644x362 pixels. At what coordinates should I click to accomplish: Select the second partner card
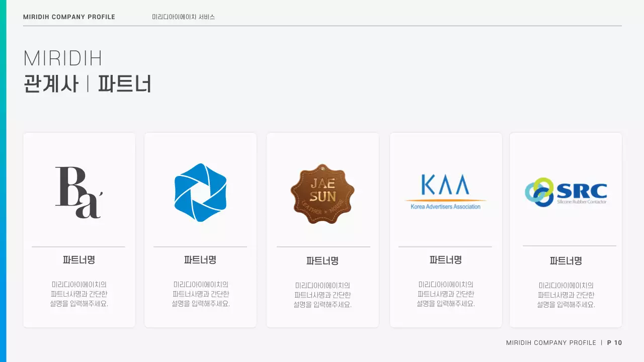200,229
